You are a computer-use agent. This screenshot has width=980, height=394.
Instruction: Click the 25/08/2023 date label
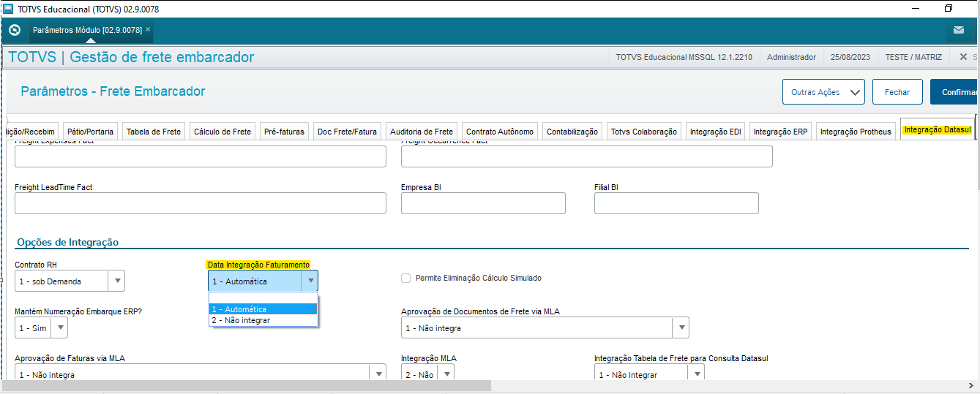851,57
